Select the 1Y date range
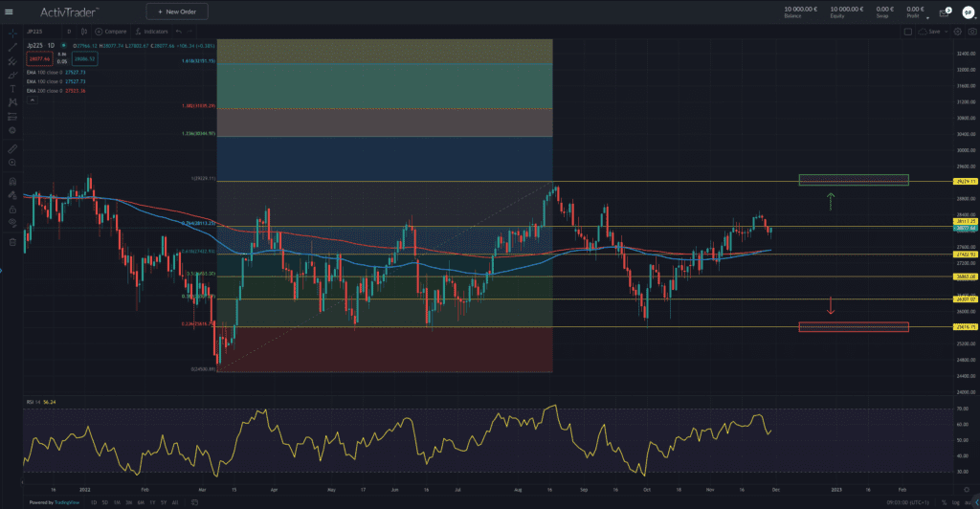This screenshot has width=980, height=509. (152, 502)
